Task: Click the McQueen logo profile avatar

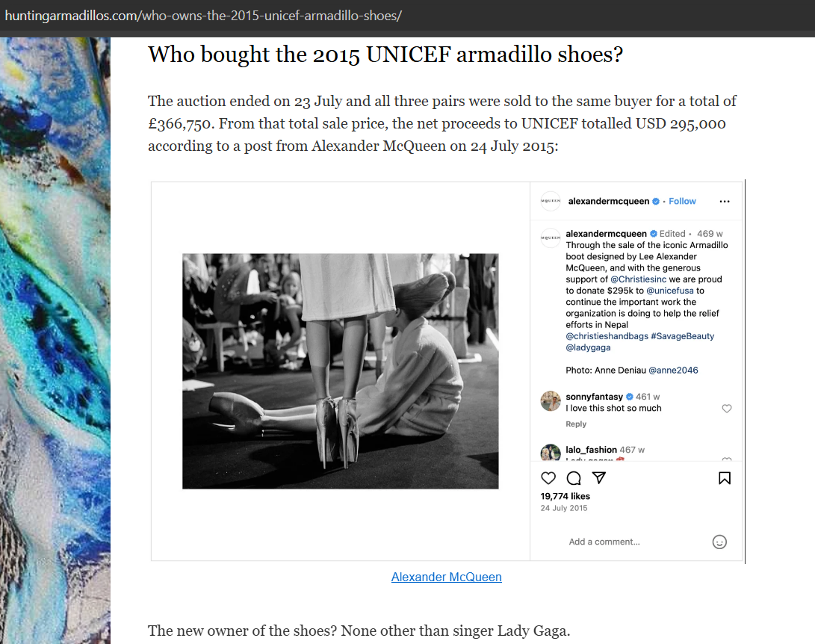Action: pos(551,201)
